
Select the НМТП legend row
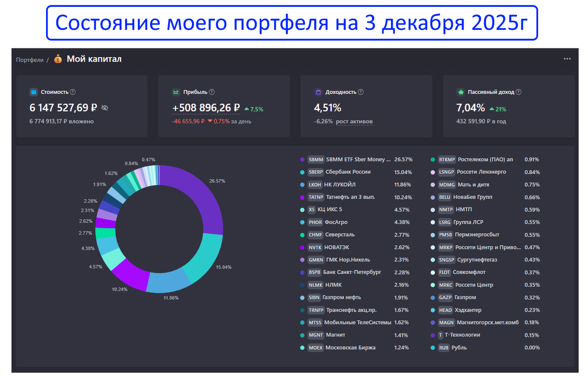click(486, 210)
